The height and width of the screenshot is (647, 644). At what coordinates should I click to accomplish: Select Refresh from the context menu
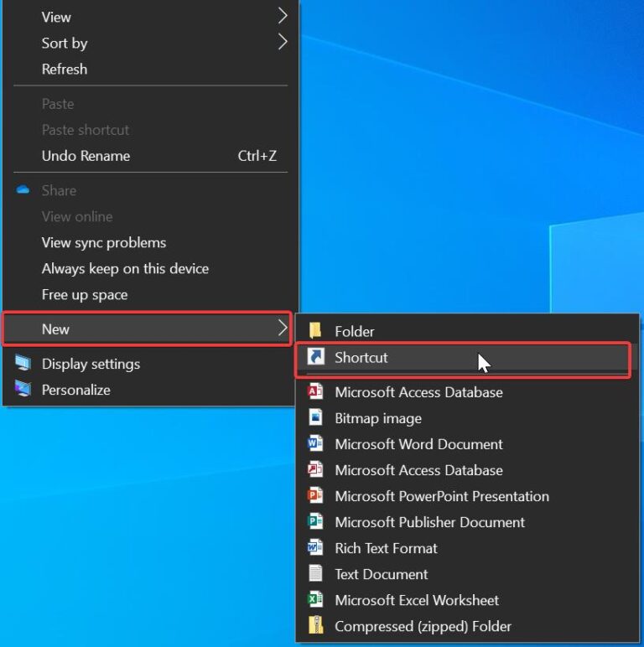(65, 69)
